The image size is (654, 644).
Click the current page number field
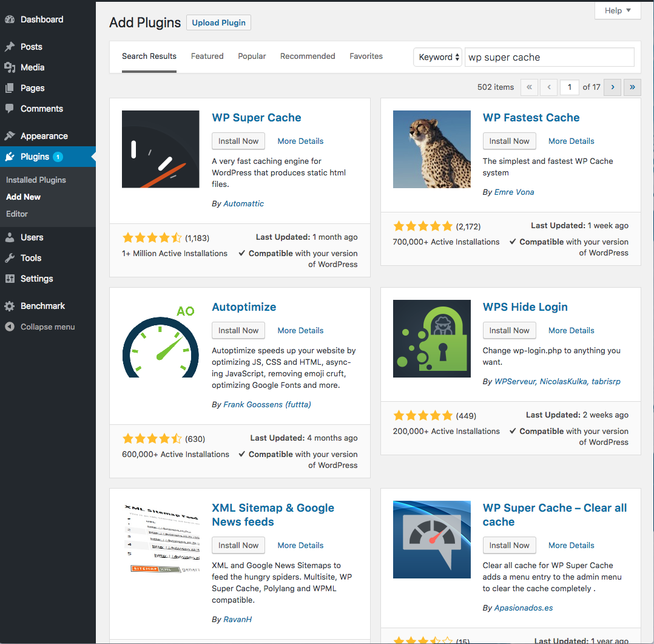tap(569, 87)
